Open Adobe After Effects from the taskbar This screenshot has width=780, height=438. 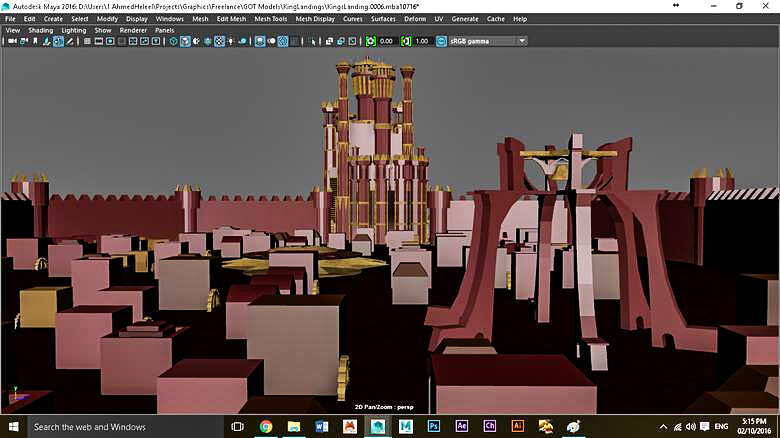click(x=463, y=427)
